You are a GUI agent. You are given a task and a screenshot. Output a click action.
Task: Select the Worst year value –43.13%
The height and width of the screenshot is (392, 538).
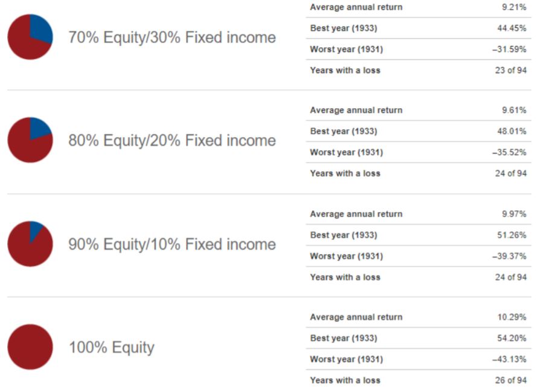[x=509, y=359]
